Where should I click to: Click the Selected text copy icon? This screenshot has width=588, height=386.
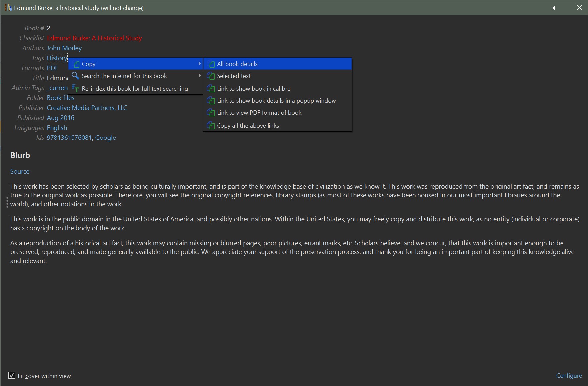tap(211, 76)
